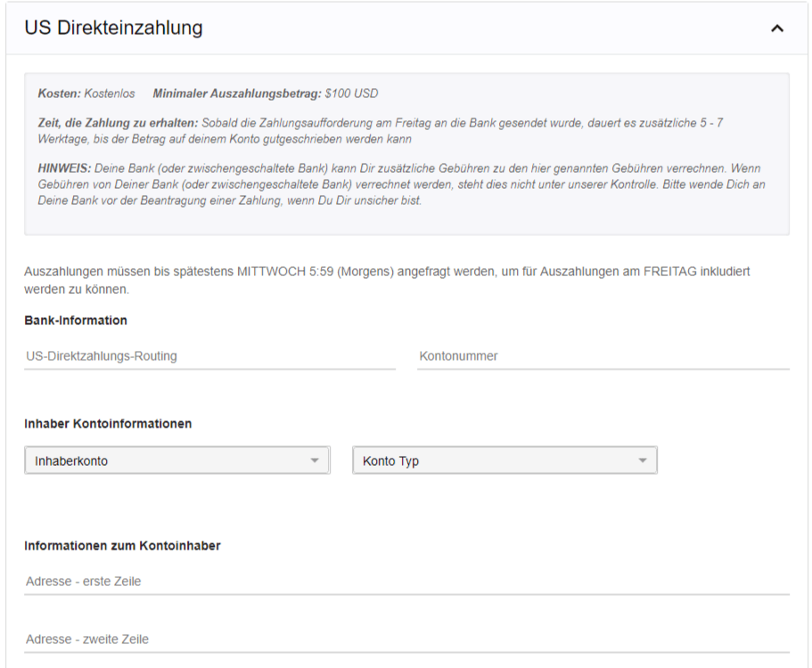Click the US Direkteinzahlung header title
The image size is (812, 668).
click(113, 29)
